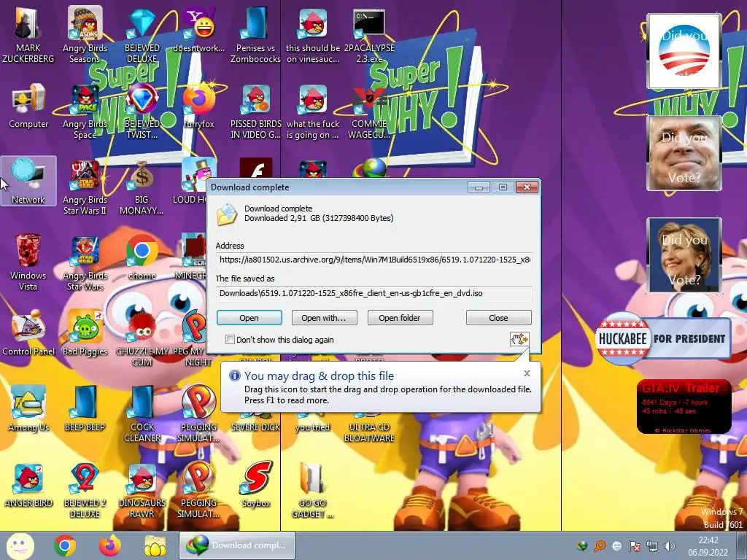Image resolution: width=747 pixels, height=560 pixels.
Task: Click the file saved as path field
Action: click(374, 293)
